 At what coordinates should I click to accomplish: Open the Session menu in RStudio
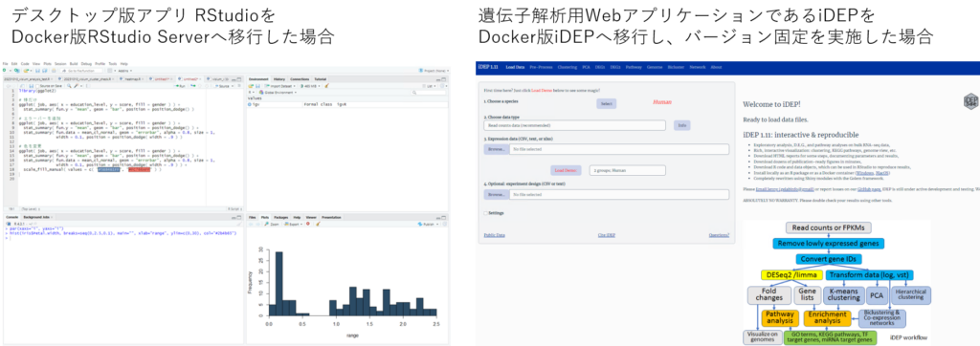tap(60, 64)
